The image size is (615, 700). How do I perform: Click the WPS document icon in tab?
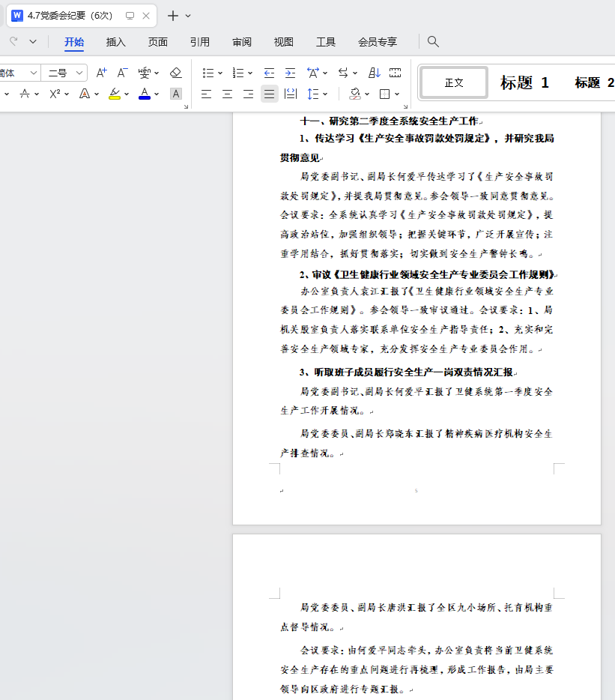(17, 16)
